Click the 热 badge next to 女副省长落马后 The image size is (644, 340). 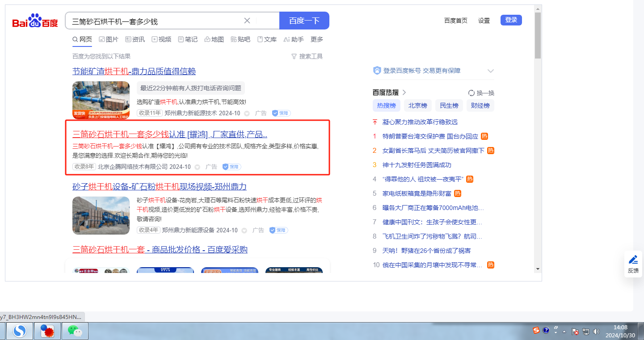tap(491, 151)
